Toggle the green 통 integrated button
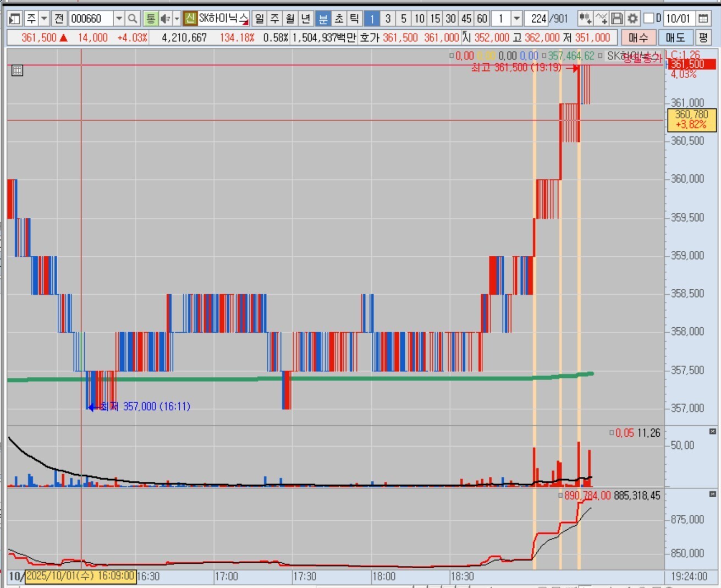The height and width of the screenshot is (588, 721). pos(150,19)
